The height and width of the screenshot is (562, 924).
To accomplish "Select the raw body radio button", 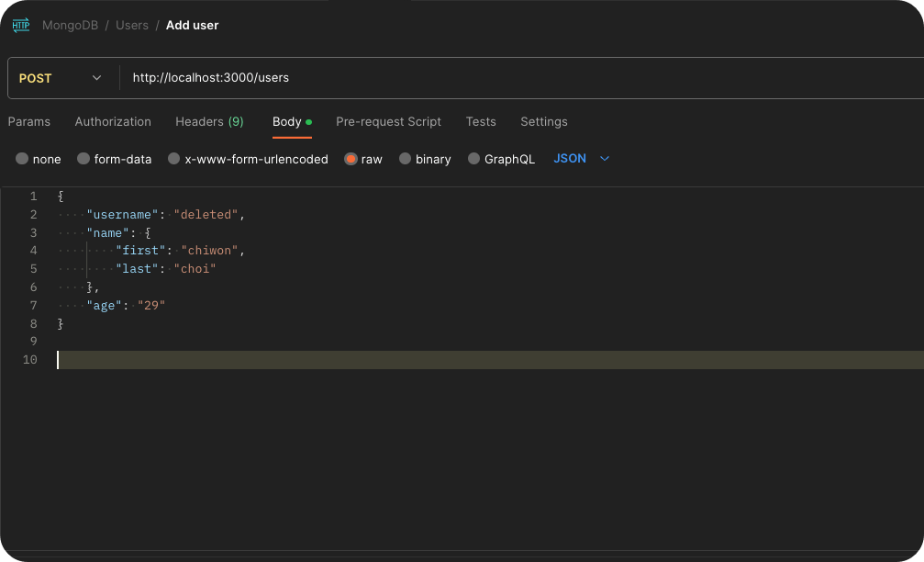I will (x=351, y=159).
